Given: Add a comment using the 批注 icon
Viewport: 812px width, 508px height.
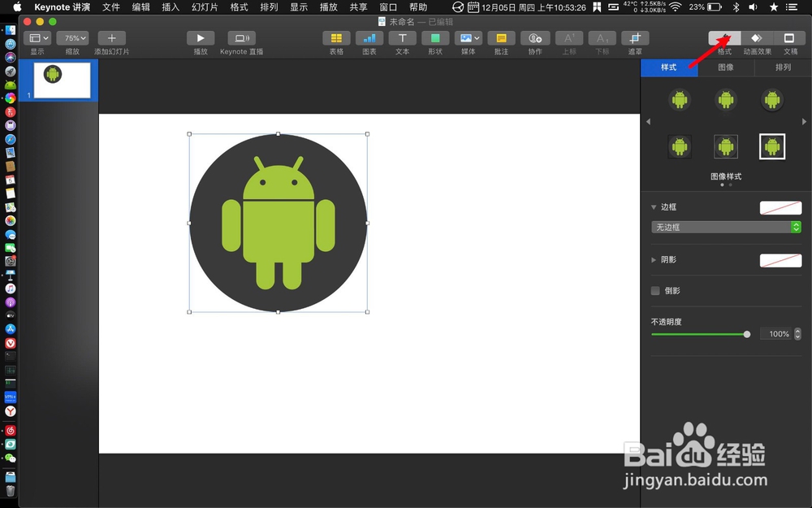Looking at the screenshot, I should pyautogui.click(x=501, y=38).
